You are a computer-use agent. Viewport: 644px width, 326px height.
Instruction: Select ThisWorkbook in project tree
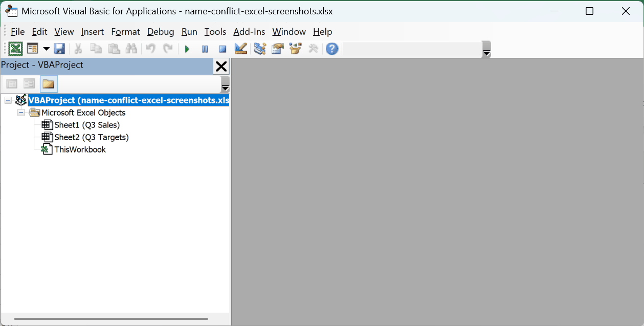(x=80, y=149)
